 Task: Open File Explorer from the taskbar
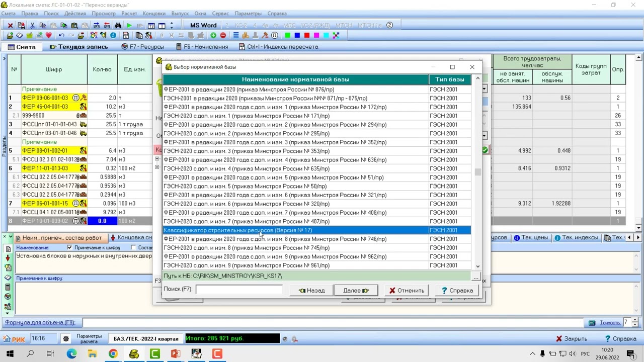92,354
